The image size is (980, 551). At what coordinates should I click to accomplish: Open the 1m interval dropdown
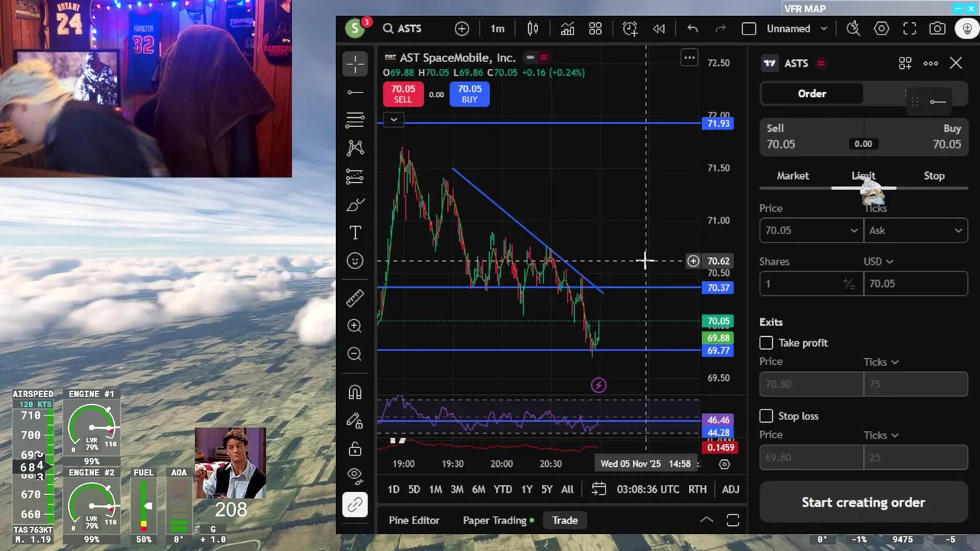tap(498, 28)
